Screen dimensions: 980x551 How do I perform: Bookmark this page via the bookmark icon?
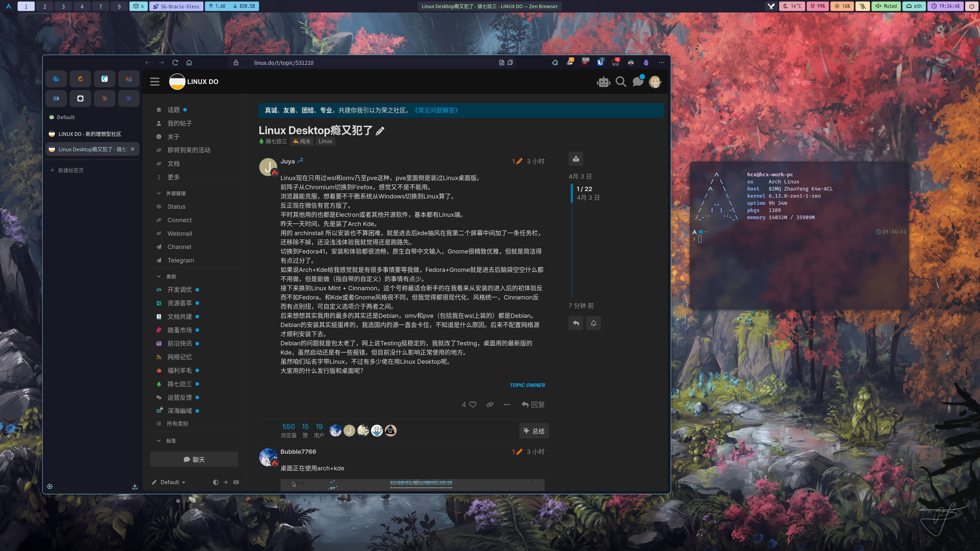point(510,63)
